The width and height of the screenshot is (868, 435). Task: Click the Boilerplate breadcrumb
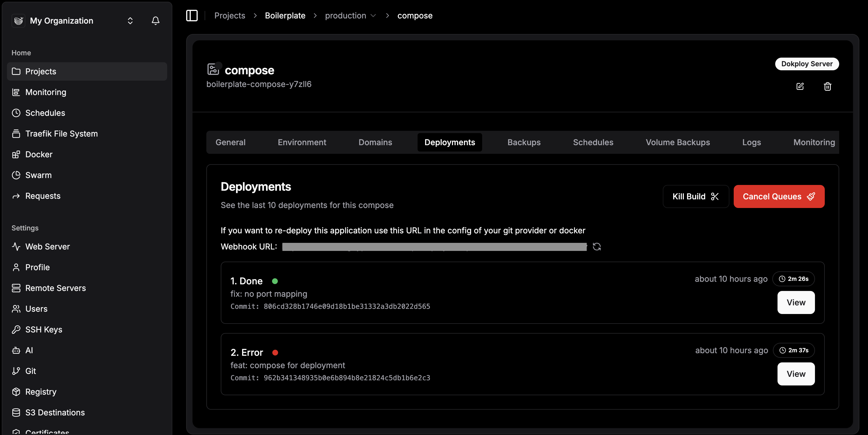[285, 16]
